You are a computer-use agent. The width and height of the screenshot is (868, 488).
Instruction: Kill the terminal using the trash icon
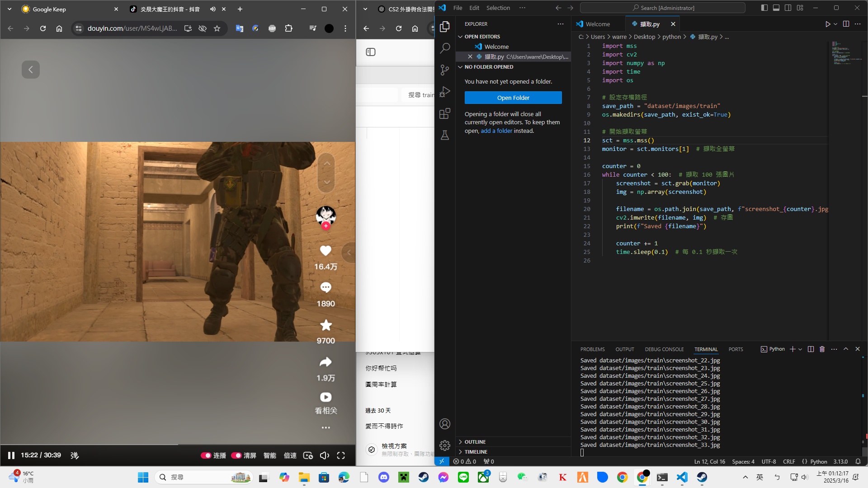pos(822,349)
